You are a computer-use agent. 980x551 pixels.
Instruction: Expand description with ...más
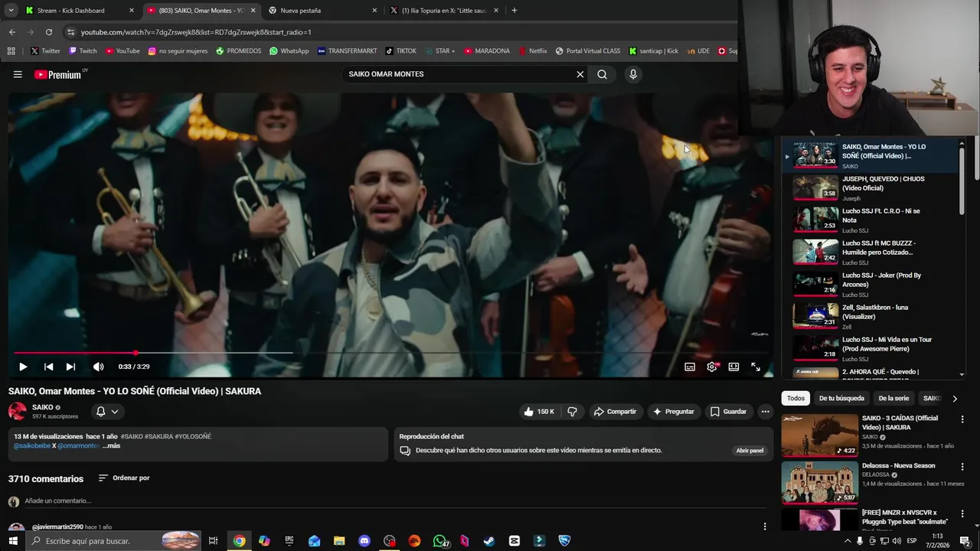(112, 445)
